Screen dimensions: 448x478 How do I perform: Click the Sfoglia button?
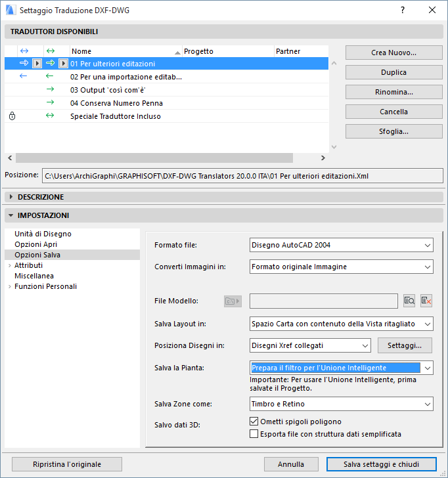(x=393, y=131)
